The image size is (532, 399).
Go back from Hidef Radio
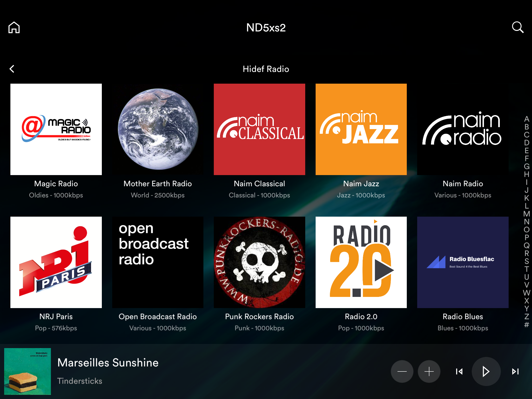coord(12,69)
